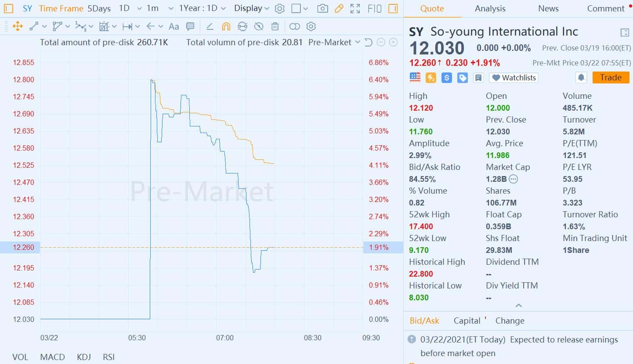Viewport: 633px width, 364px height.
Task: Open the Display dropdown menu
Action: pyautogui.click(x=252, y=8)
